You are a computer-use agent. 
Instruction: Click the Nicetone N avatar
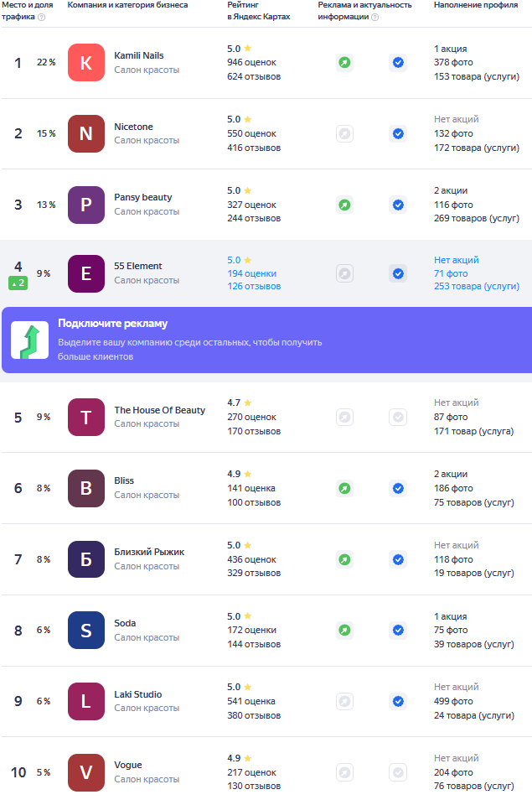(x=86, y=134)
